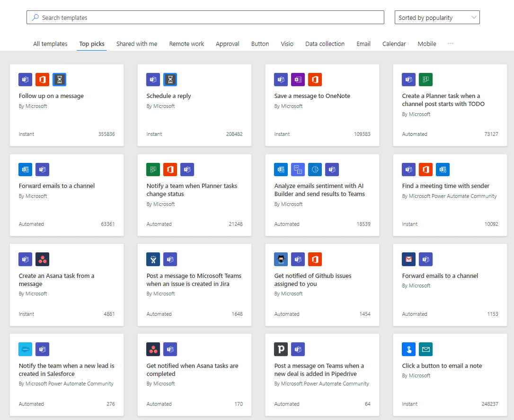
Task: Click the Salesforce cloud icon on Notify the team card
Action: (x=26, y=349)
